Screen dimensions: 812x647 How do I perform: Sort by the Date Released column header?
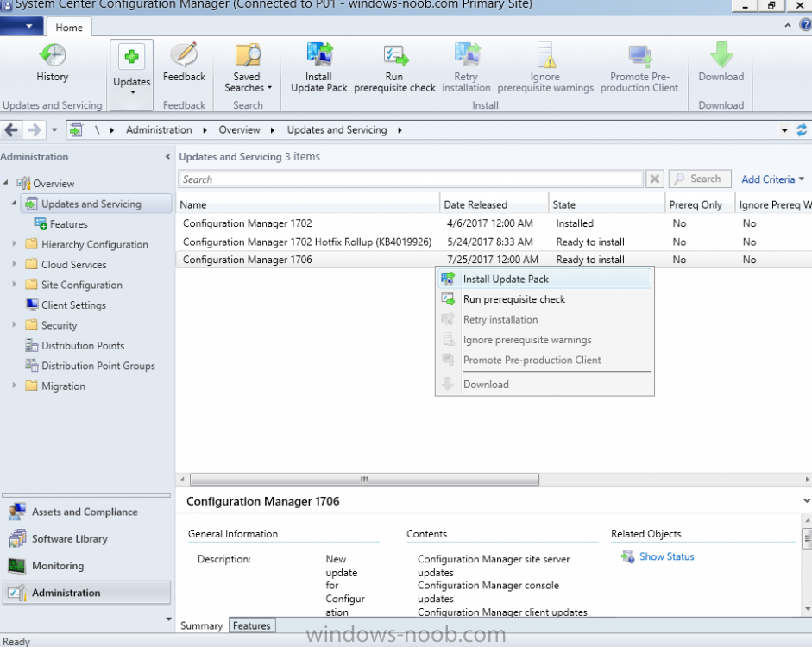tap(494, 204)
